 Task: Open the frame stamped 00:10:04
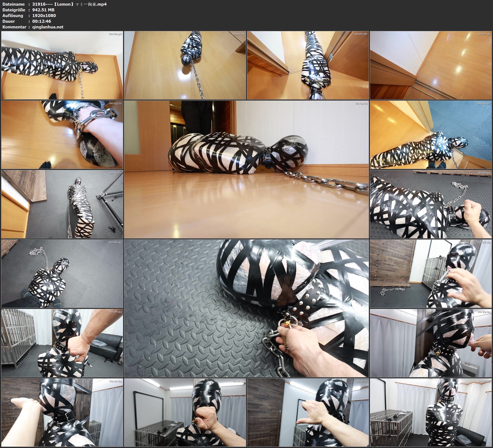point(62,412)
